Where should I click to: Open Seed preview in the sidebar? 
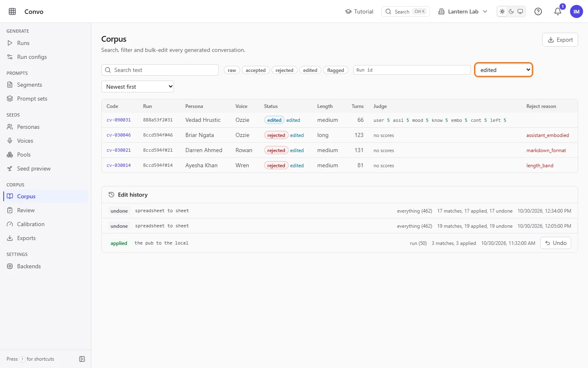[x=45, y=168]
